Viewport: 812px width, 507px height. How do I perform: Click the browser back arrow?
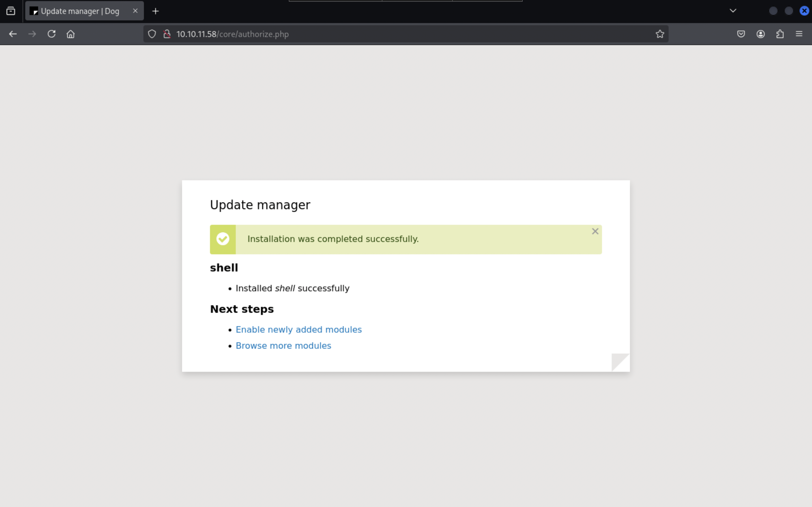[x=13, y=34]
